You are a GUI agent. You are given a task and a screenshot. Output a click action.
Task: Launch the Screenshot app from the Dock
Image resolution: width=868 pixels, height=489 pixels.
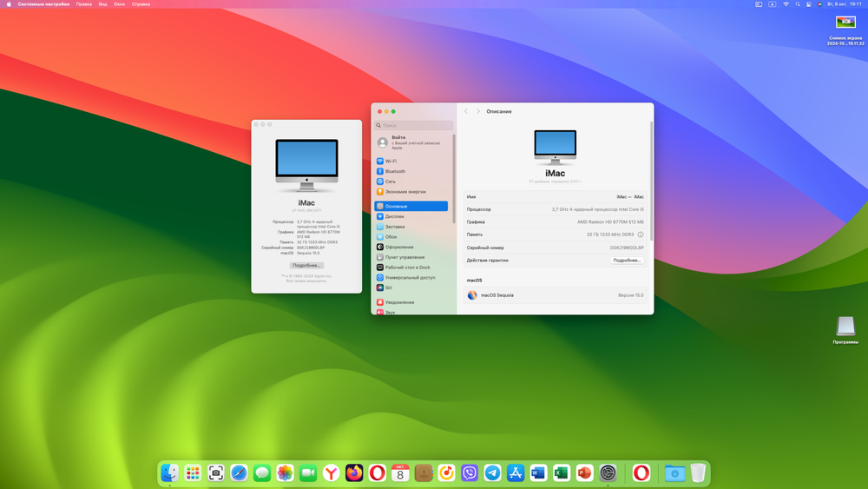216,473
